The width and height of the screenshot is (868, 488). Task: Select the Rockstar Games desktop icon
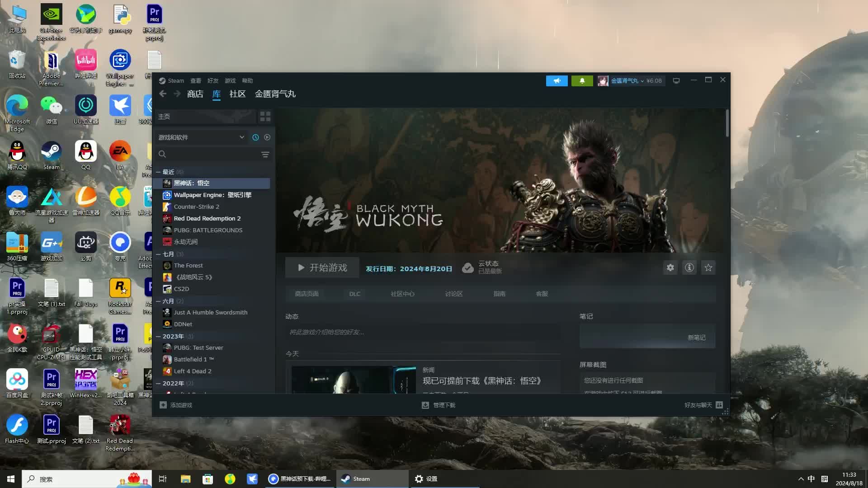[x=120, y=296]
